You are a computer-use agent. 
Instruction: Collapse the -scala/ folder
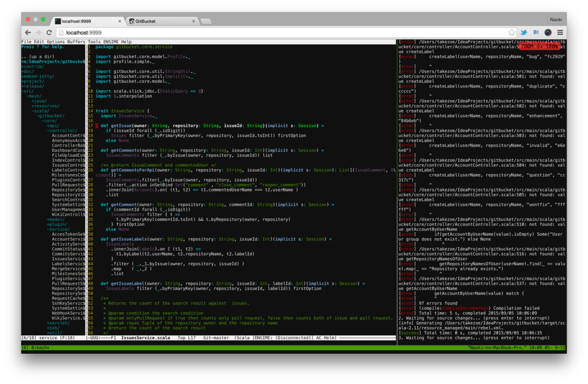click(40, 111)
